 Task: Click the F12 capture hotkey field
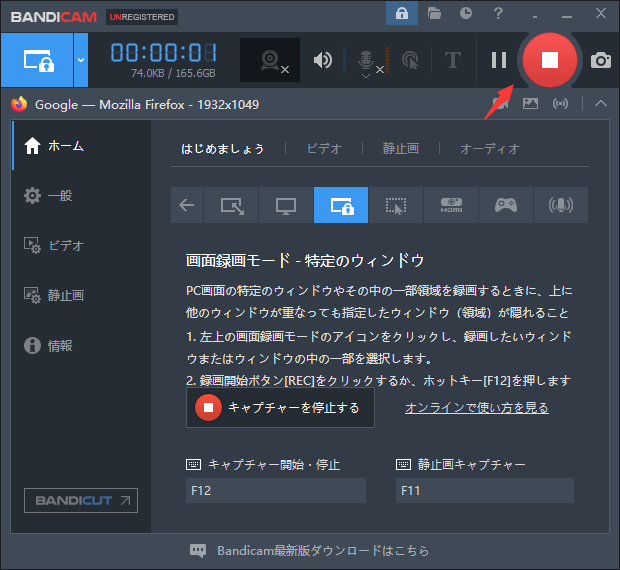tap(276, 491)
